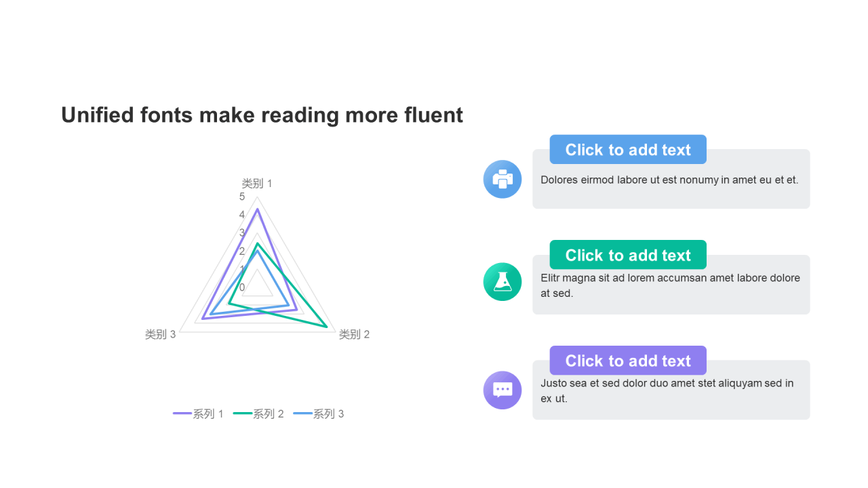868x488 pixels.
Task: Click the purple chat bubble icon
Action: tap(502, 390)
